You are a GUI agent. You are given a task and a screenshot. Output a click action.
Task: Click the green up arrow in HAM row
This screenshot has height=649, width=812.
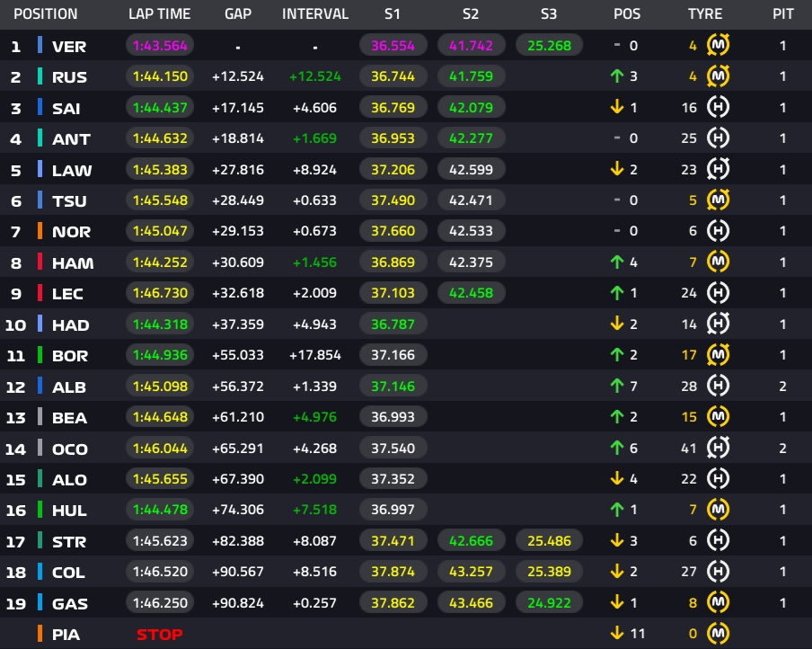click(617, 262)
